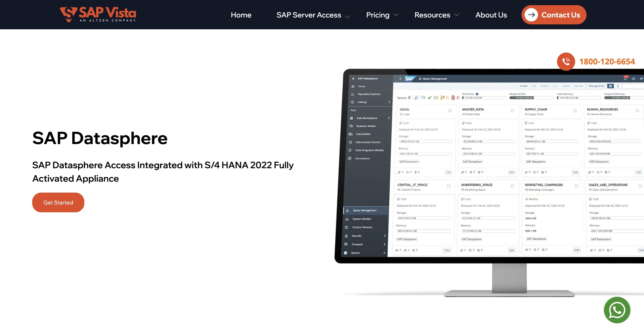Open the About Us page
Viewport: 644px width, 336px height.
point(491,15)
